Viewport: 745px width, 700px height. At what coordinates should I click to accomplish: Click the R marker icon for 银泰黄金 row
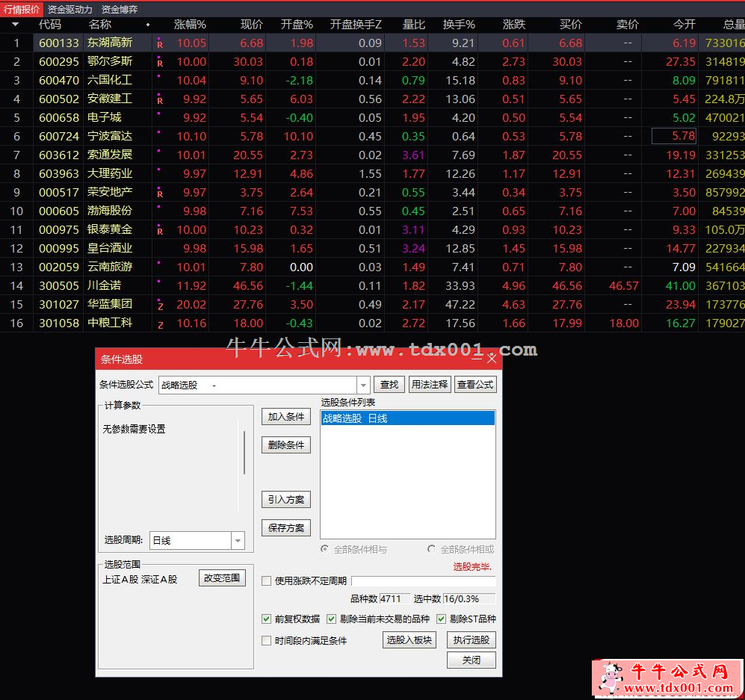click(x=160, y=230)
